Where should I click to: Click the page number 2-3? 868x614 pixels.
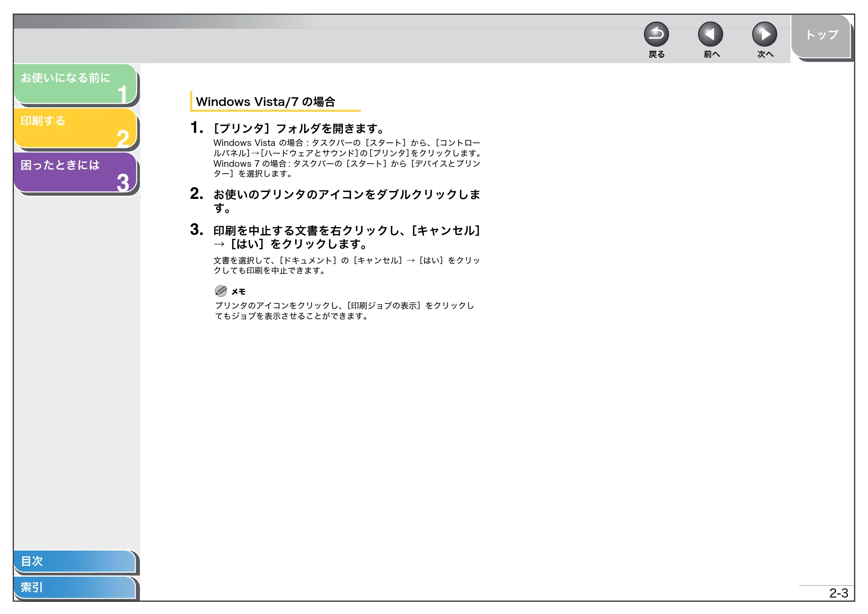pyautogui.click(x=838, y=593)
